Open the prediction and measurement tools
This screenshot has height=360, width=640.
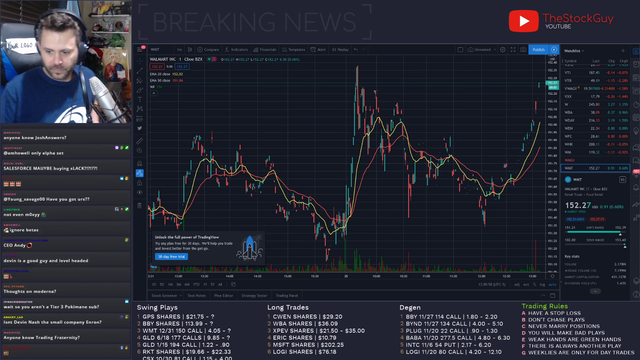pos(140,119)
